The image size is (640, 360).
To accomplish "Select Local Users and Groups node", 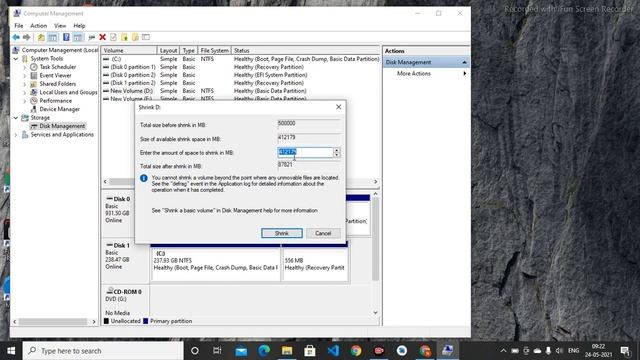I will tap(68, 92).
